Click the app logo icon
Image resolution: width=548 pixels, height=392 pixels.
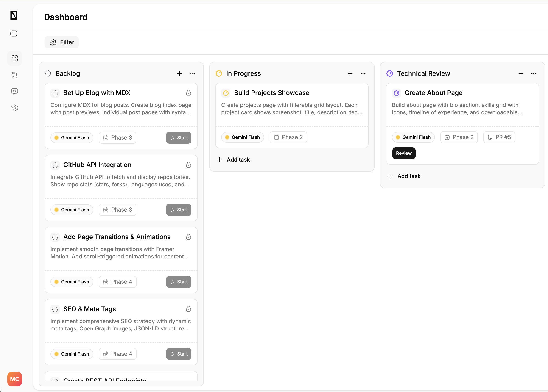(14, 15)
